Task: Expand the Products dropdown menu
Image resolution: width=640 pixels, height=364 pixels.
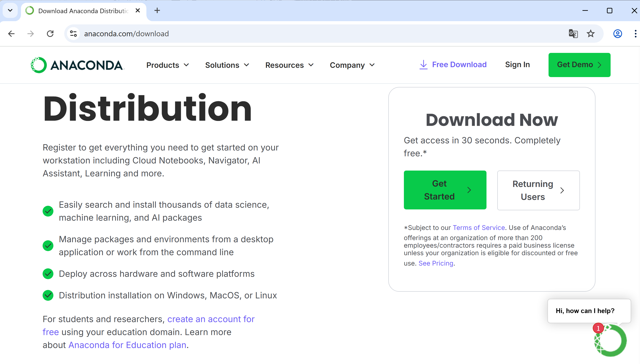Action: click(167, 65)
